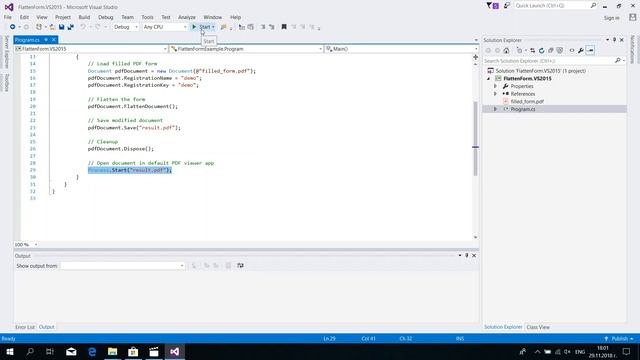This screenshot has width=640, height=360.
Task: Open the Server Explorer side tab
Action: click(x=7, y=51)
